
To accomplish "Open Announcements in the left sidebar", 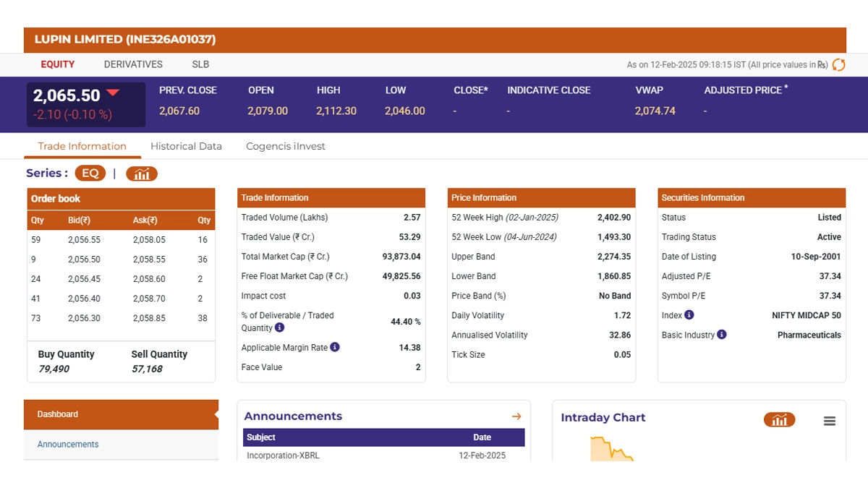I will 68,445.
